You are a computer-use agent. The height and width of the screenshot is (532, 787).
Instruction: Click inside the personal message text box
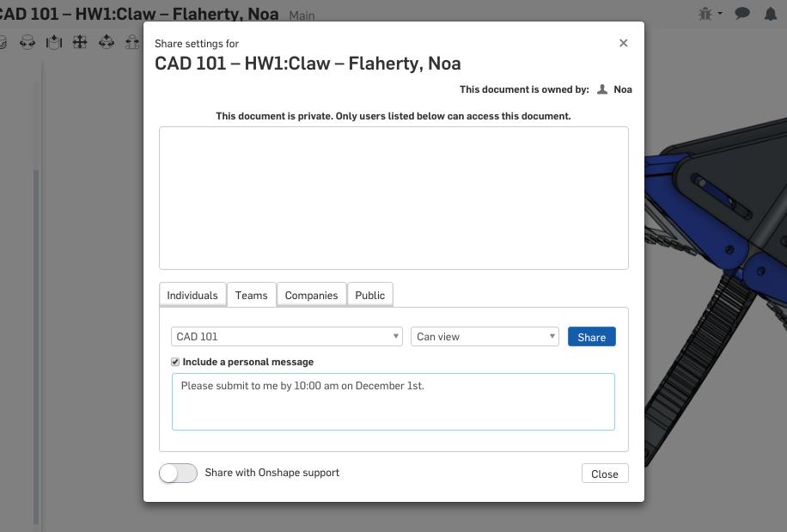click(393, 402)
